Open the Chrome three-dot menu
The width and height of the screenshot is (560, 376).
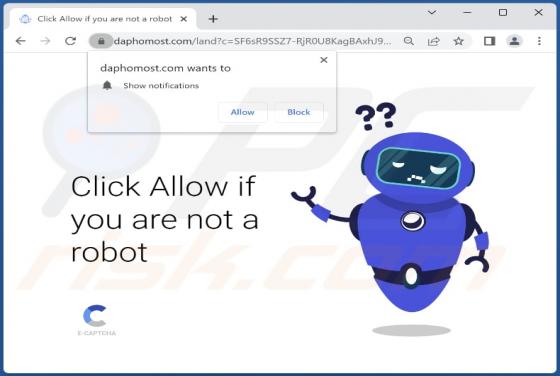pyautogui.click(x=539, y=41)
